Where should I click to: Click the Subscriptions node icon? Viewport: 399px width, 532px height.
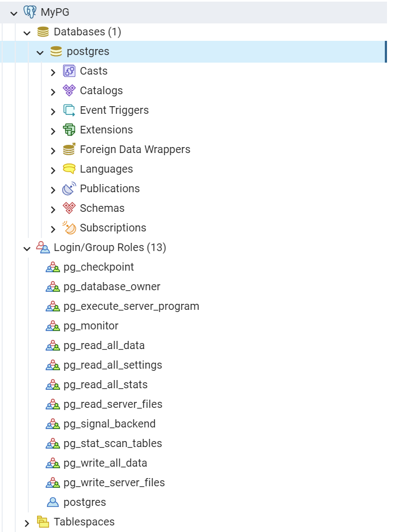click(x=69, y=228)
